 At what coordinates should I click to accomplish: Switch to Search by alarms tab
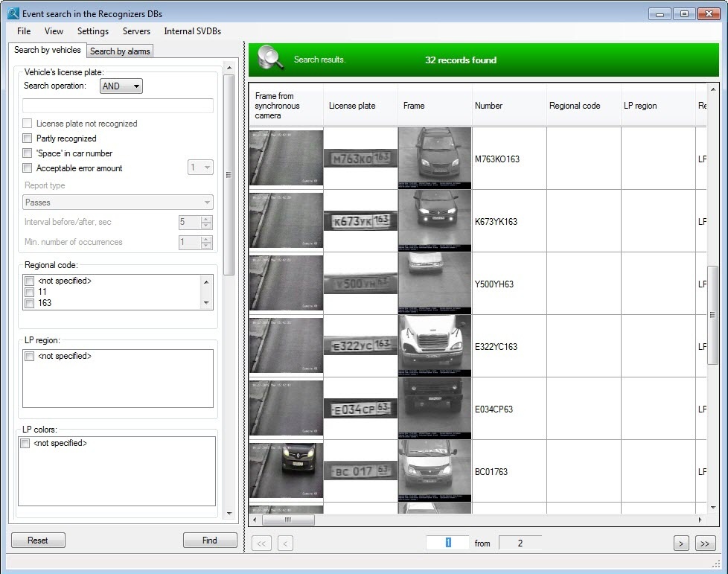(x=120, y=51)
